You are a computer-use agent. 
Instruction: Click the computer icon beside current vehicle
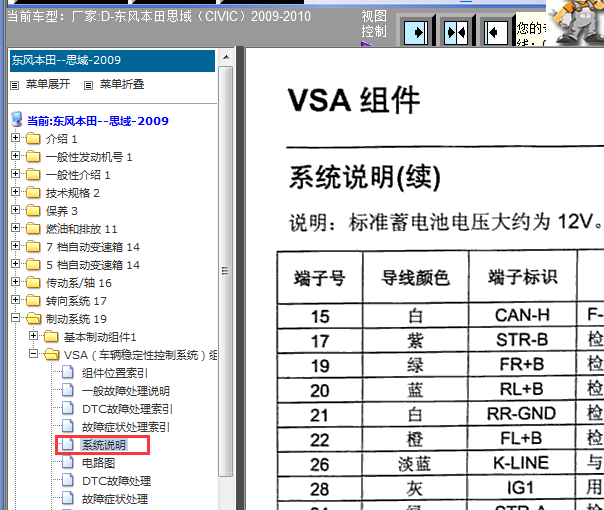[17, 120]
